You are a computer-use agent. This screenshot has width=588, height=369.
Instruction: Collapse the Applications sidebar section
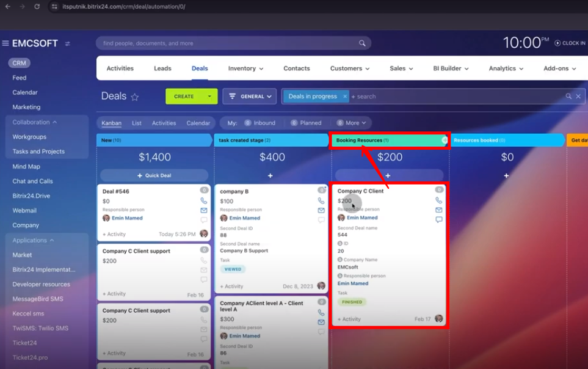[x=33, y=240]
